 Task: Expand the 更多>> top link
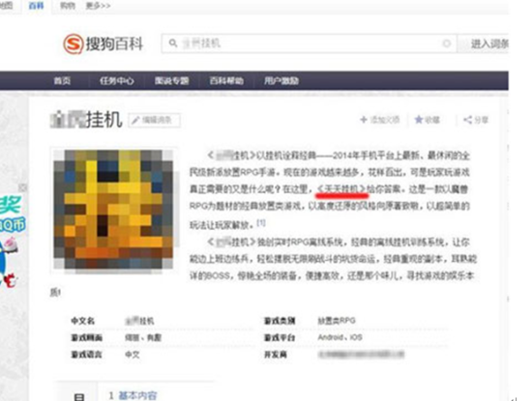[x=98, y=6]
